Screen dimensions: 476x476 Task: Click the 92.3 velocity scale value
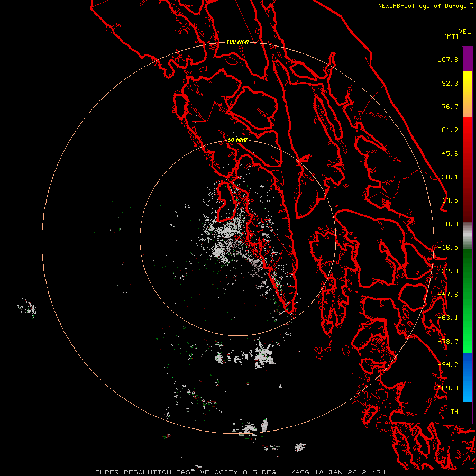[450, 83]
